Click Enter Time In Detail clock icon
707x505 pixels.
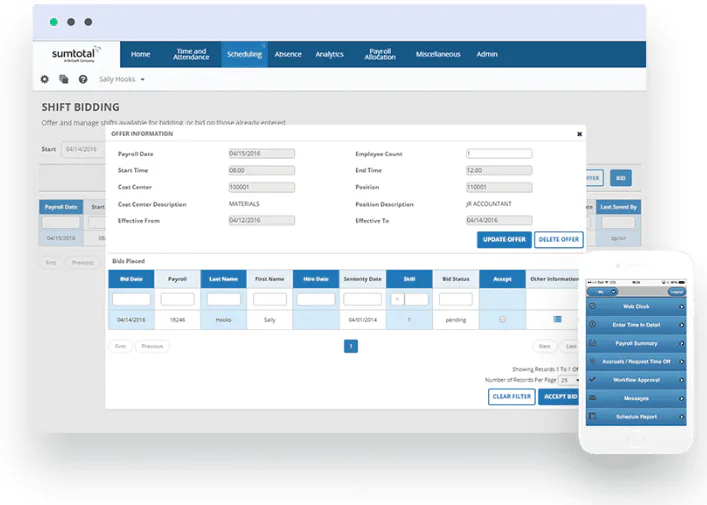[x=592, y=325]
